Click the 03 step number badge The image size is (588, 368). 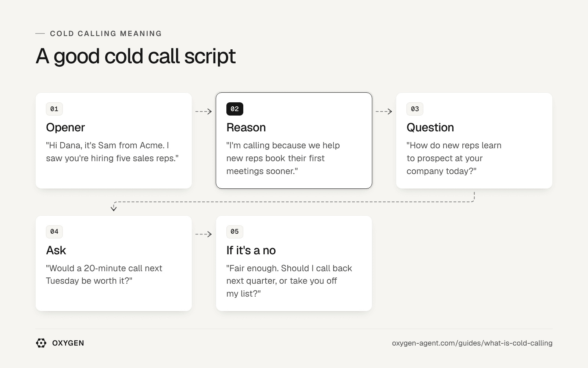pyautogui.click(x=415, y=109)
